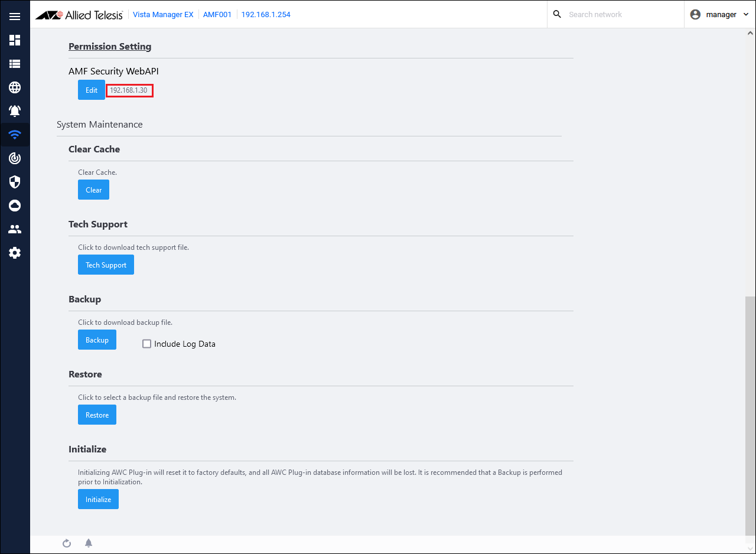Select the wireless Wi-Fi sidebar icon

(15, 135)
